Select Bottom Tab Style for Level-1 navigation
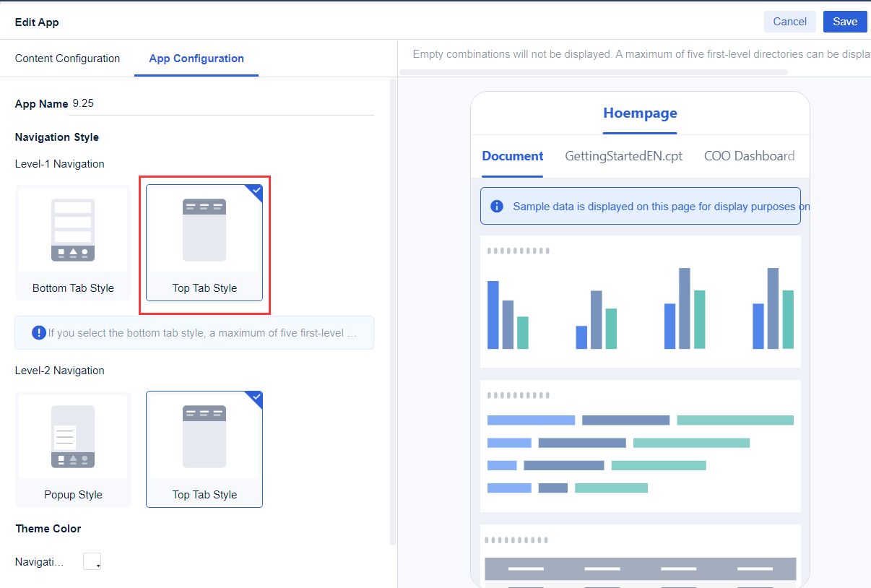 [72, 243]
